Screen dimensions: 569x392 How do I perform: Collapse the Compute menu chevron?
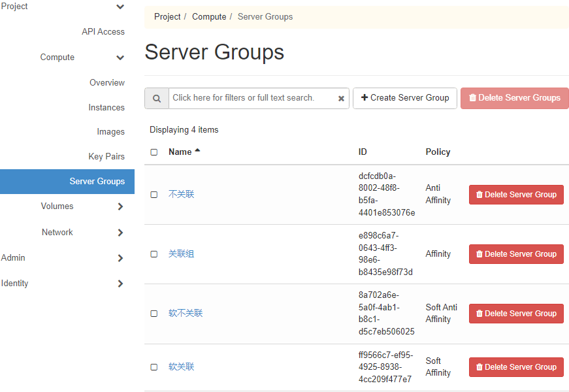pos(120,57)
